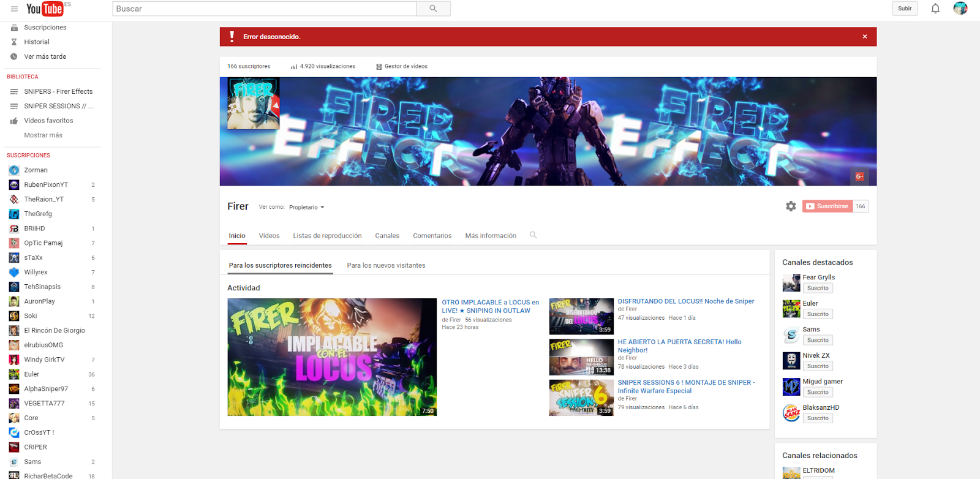This screenshot has height=479, width=980.
Task: Click the search magnifier button
Action: (433, 9)
